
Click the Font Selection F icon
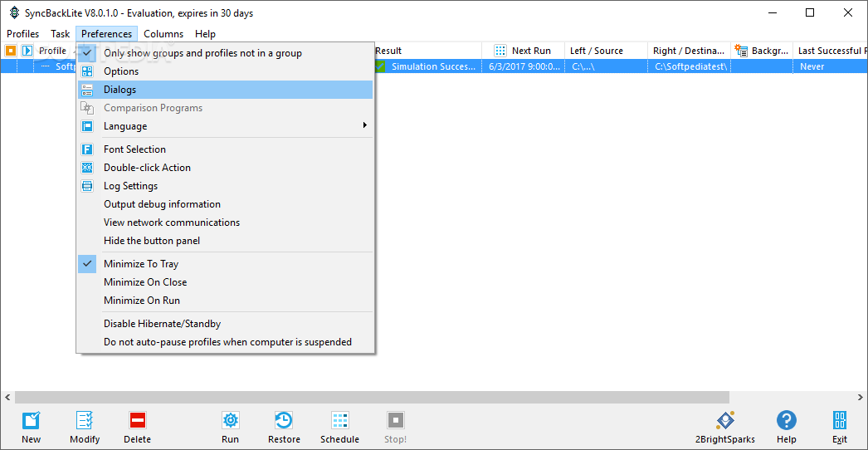point(87,149)
